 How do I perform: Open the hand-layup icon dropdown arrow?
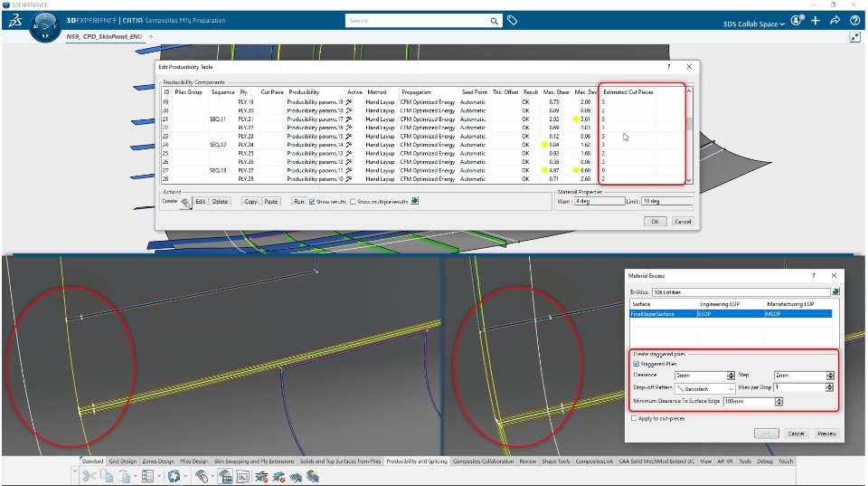point(212,477)
